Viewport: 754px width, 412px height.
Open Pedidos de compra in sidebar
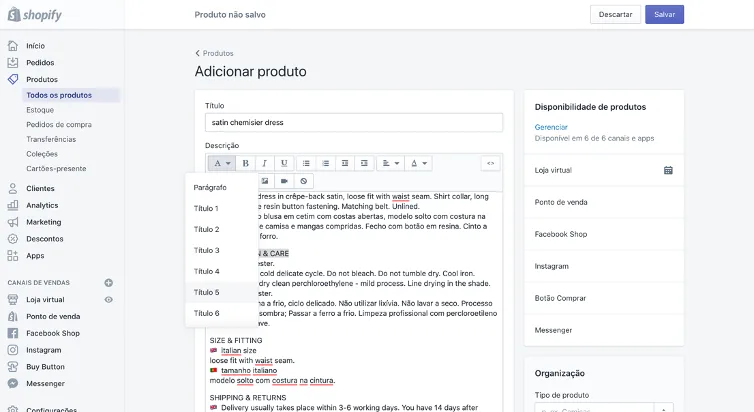59,125
